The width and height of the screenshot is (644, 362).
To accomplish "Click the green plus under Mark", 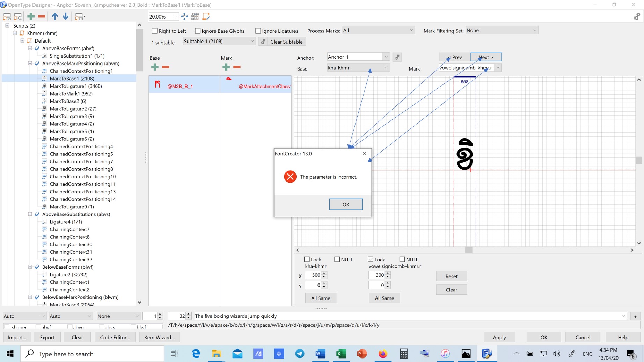I will [x=226, y=67].
